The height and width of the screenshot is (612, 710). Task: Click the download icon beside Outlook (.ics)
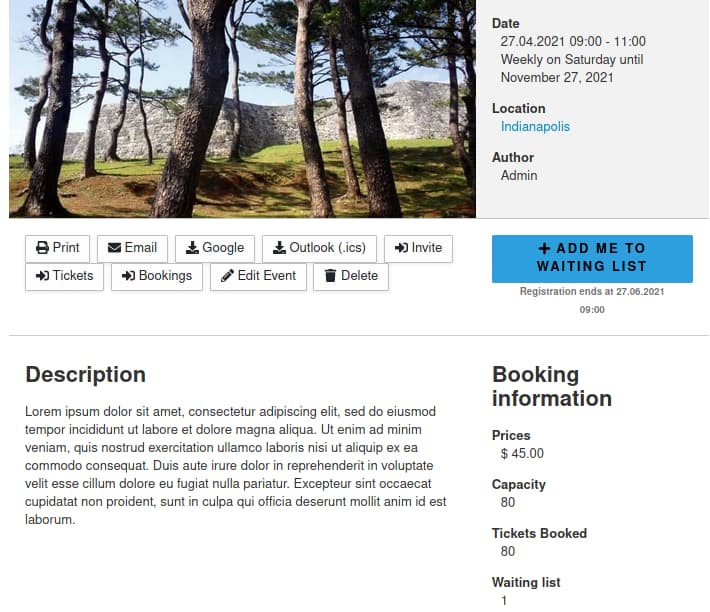point(279,248)
